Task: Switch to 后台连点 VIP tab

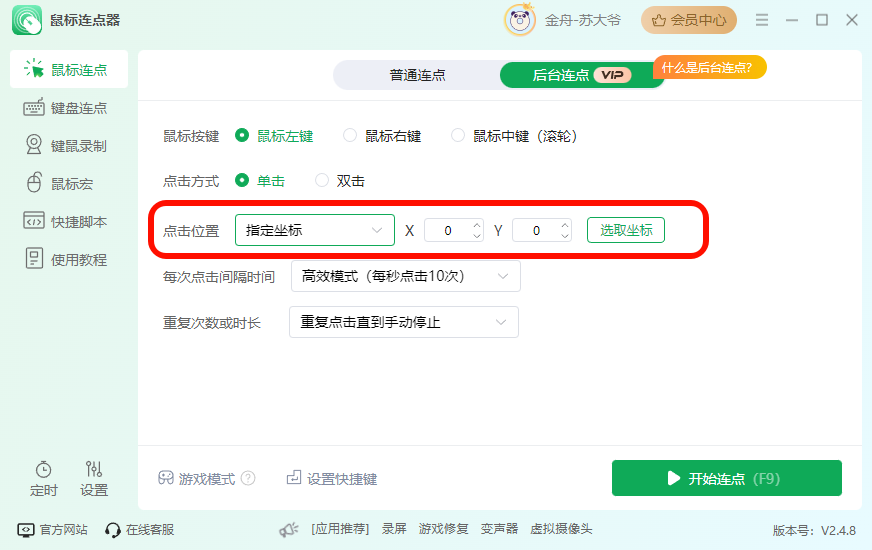Action: click(582, 75)
